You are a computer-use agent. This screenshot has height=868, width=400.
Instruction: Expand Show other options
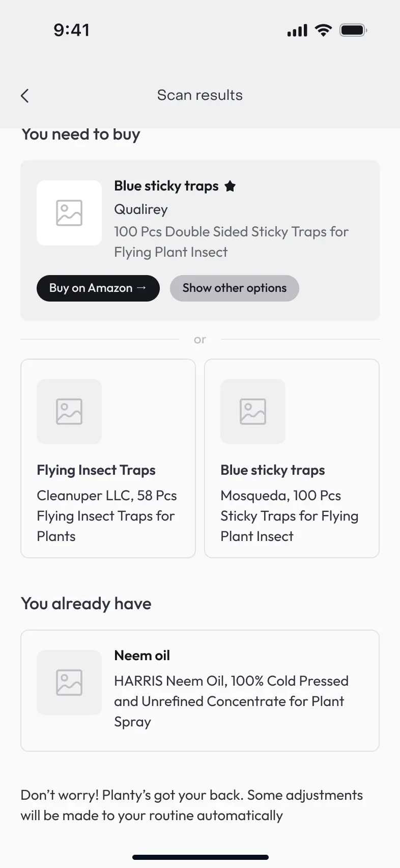[235, 288]
